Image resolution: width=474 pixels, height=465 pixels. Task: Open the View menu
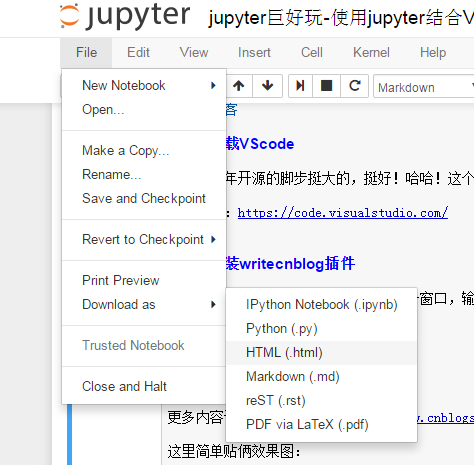(194, 53)
